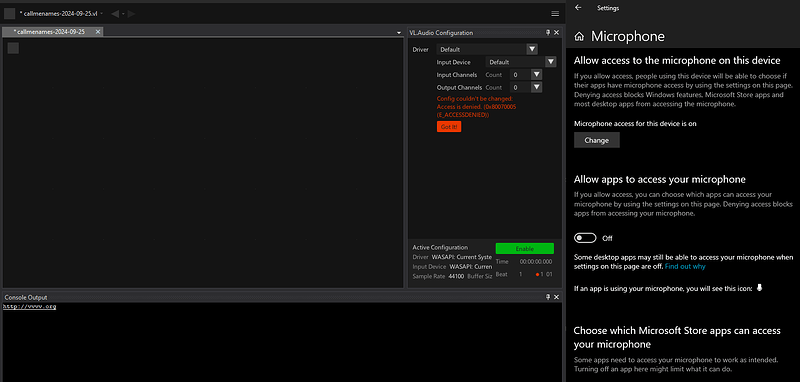The width and height of the screenshot is (800, 382).
Task: Click the VL.Audio Configuration panel title
Action: click(x=441, y=33)
